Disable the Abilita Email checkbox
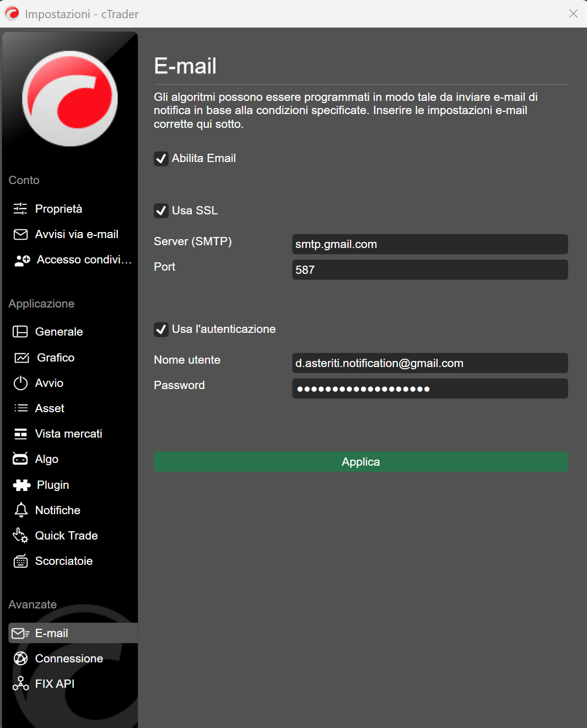The image size is (587, 728). click(161, 159)
